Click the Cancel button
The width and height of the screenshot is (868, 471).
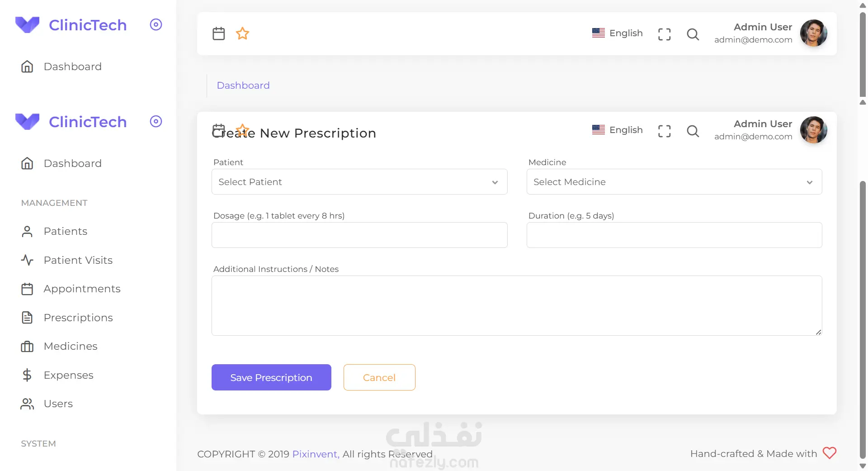tap(379, 377)
